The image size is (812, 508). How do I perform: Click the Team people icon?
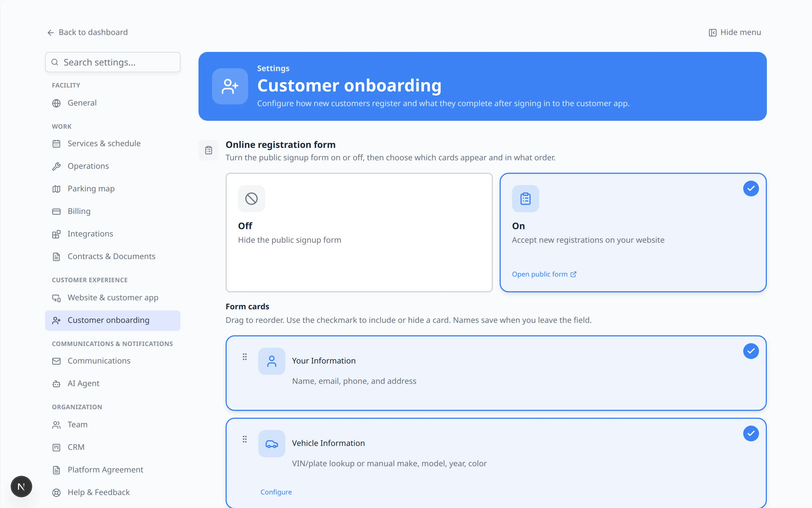(56, 425)
